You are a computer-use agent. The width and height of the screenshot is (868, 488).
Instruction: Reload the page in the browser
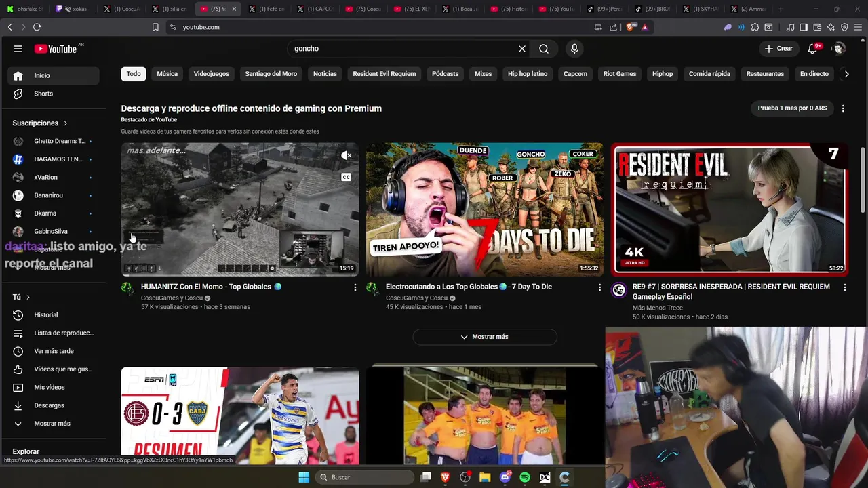click(37, 27)
